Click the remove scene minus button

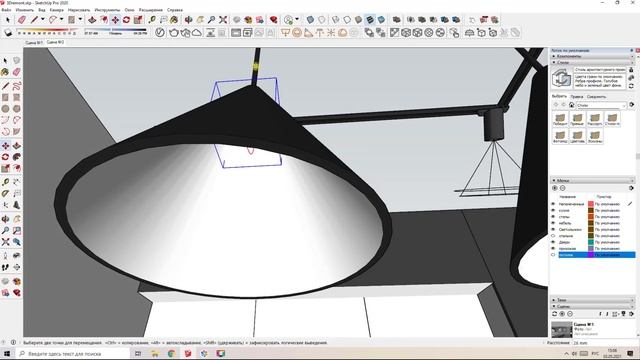570,314
